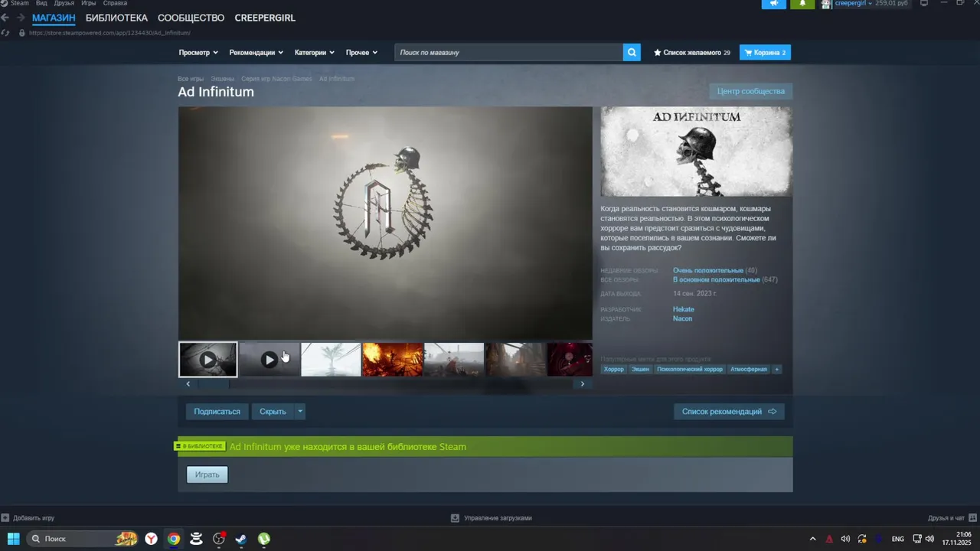Open uTorrent from the taskbar
Screen dimensions: 980x551
(263, 539)
